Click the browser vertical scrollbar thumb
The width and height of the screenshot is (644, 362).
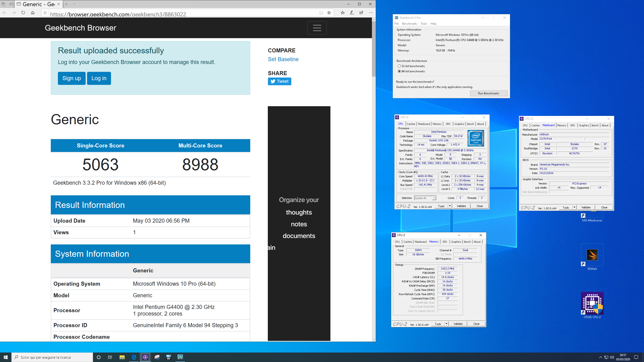coord(374,49)
